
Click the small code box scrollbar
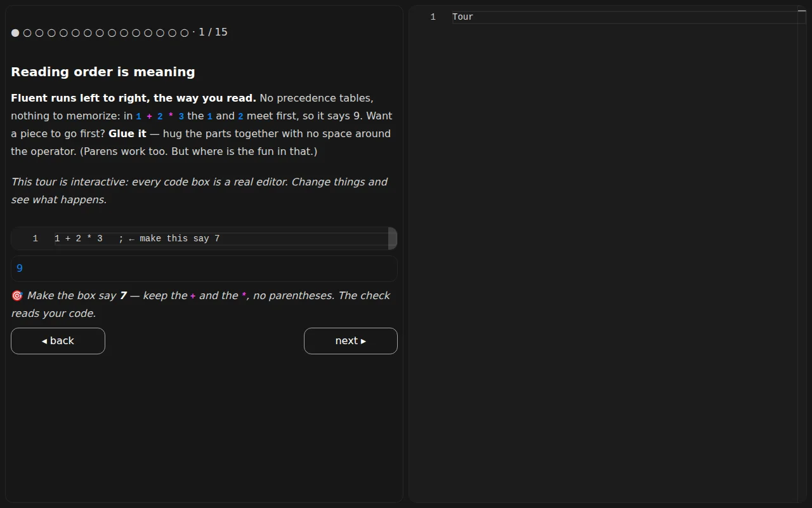point(393,239)
